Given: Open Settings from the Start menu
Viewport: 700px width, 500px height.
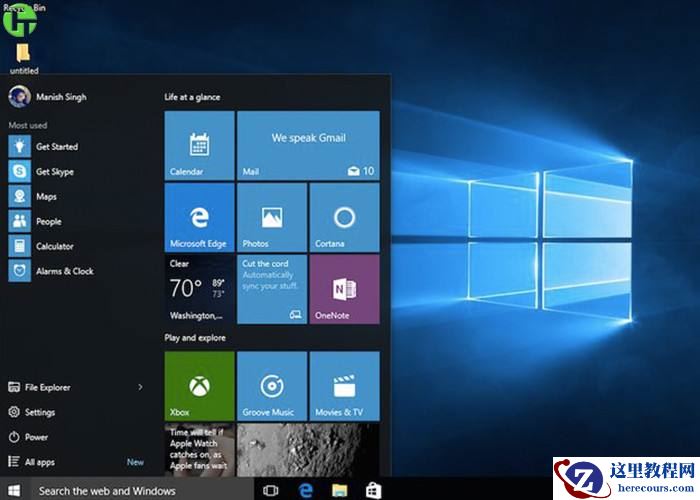Looking at the screenshot, I should coord(32,412).
